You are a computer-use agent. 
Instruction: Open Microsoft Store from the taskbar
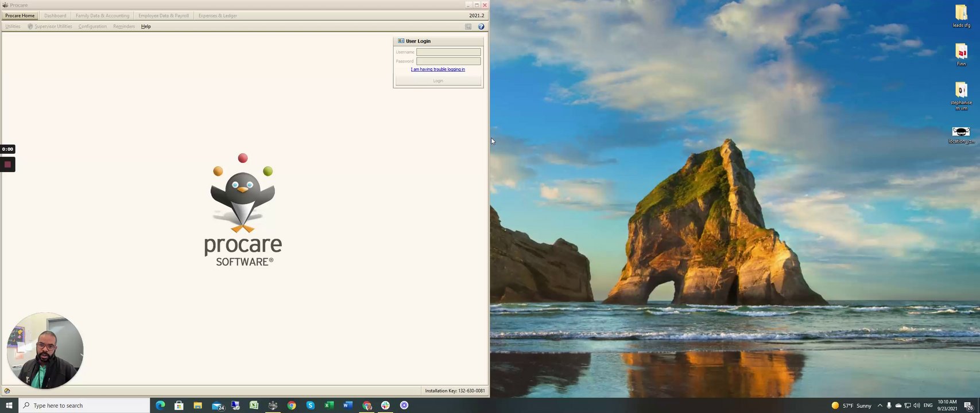point(179,406)
